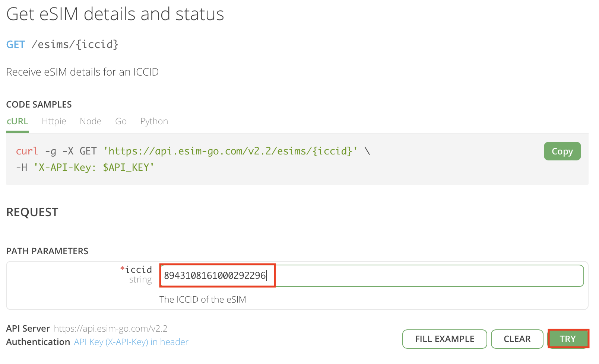Screen dimensions: 599x364
Task: Click the TRY button to send request
Action: [568, 339]
